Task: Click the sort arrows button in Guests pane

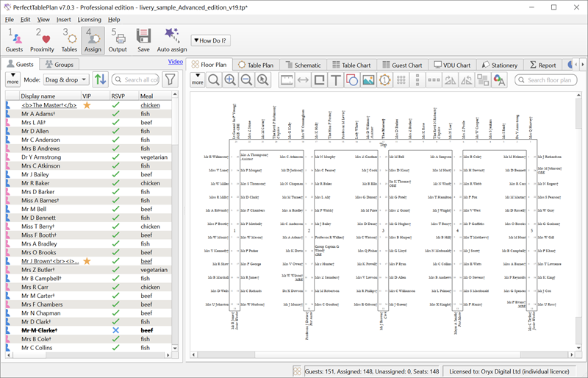Action: click(x=101, y=79)
